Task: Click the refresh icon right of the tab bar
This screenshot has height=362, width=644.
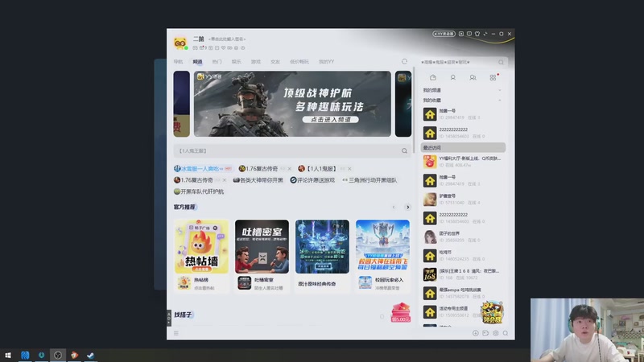Action: click(405, 62)
